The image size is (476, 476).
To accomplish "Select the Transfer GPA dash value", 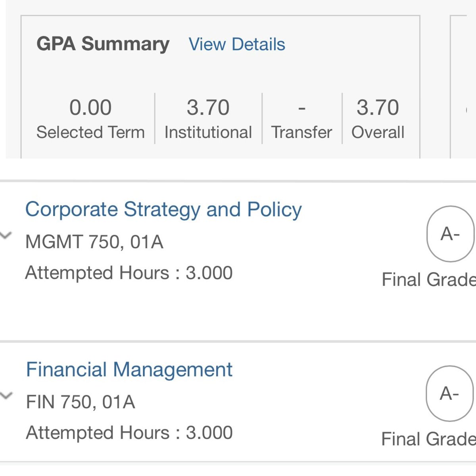I will [x=302, y=108].
